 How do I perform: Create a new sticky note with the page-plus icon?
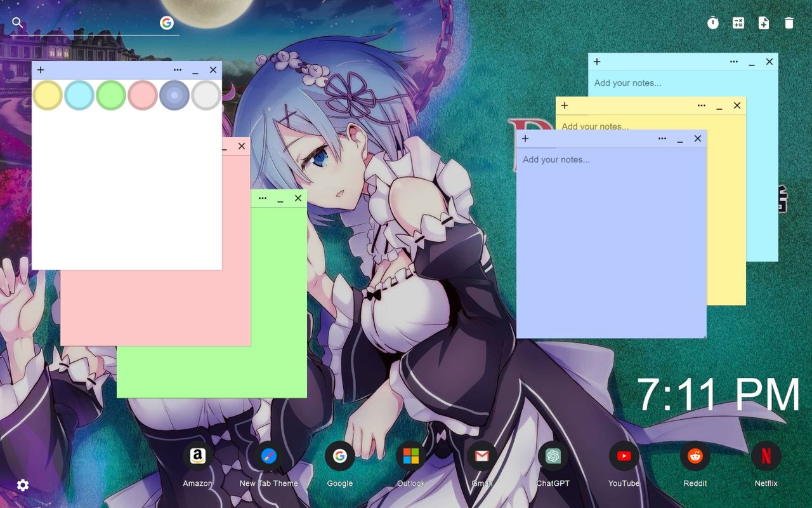point(764,23)
